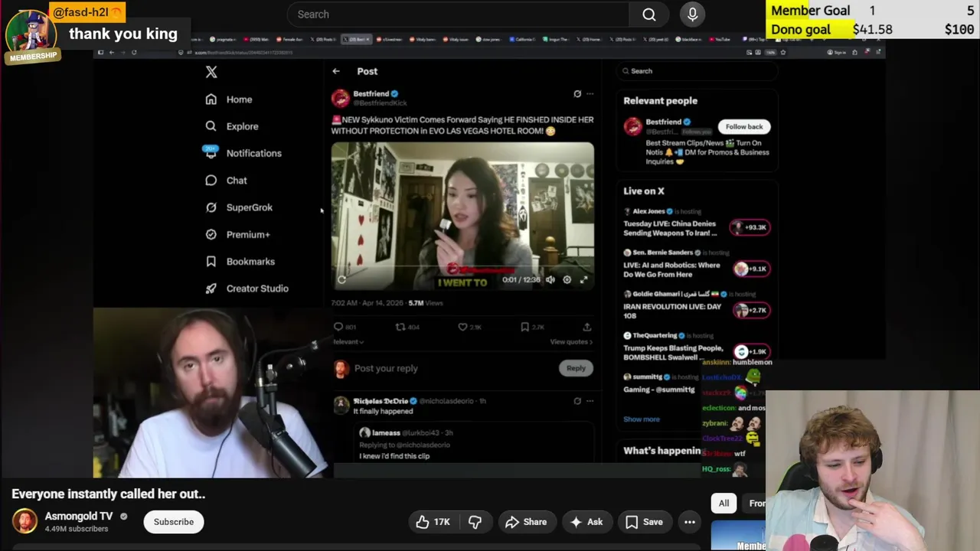The width and height of the screenshot is (980, 551).
Task: Open the X logo home link
Action: coord(211,72)
